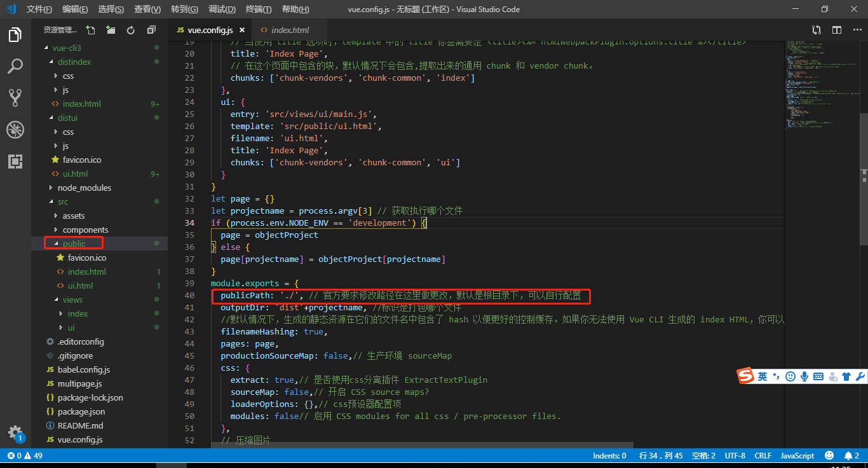This screenshot has width=868, height=468.
Task: Select the vue.config.js editor tab
Action: (x=210, y=30)
